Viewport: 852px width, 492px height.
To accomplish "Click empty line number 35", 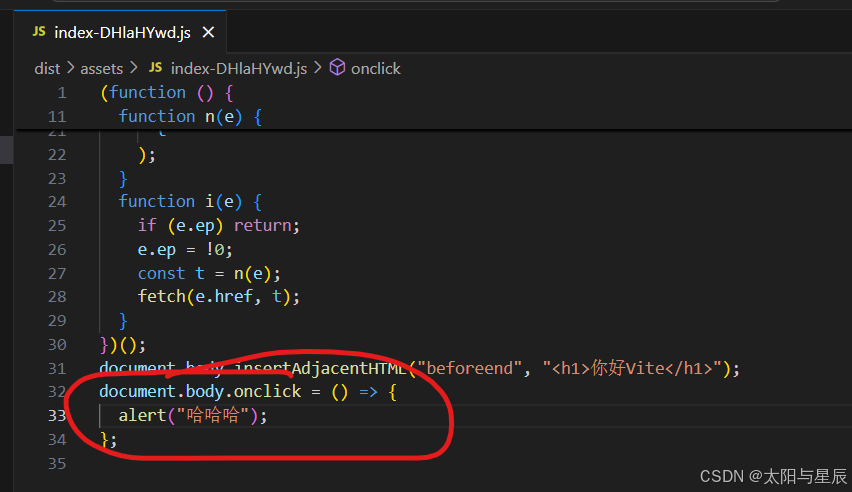I will tap(57, 464).
